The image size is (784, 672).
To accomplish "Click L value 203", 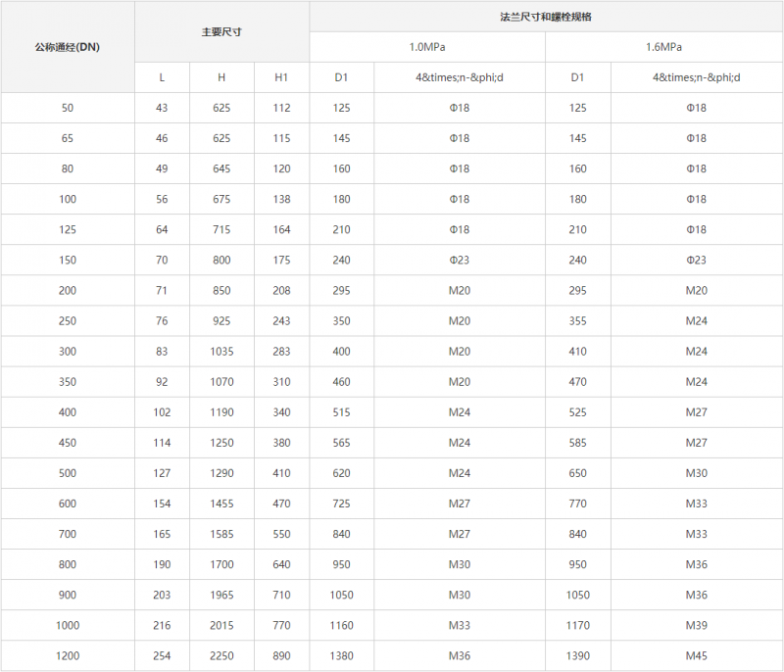I will (162, 596).
